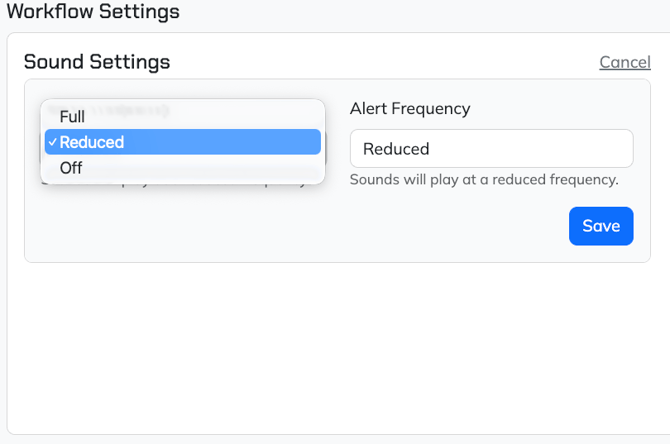
Task: Click the Workflow Settings page title
Action: pyautogui.click(x=93, y=12)
